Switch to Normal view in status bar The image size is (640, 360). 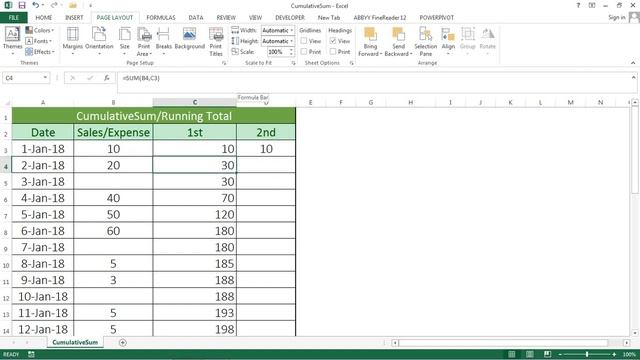pos(511,354)
